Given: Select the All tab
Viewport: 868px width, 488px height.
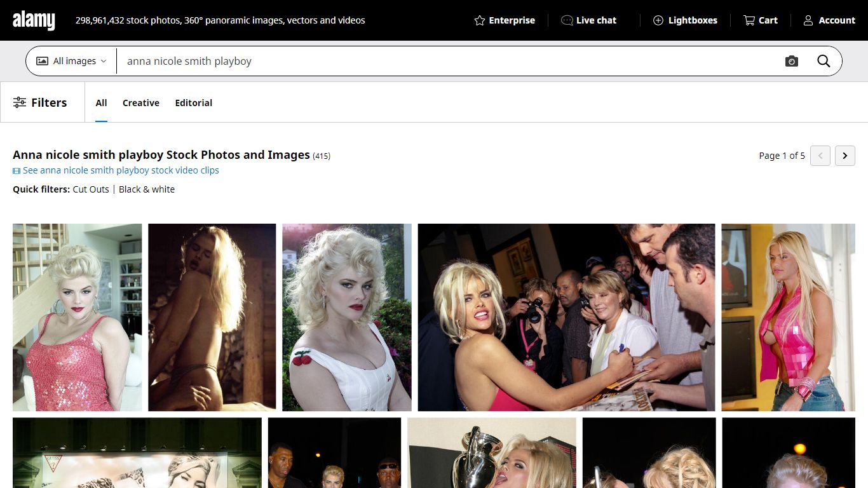Looking at the screenshot, I should (101, 103).
